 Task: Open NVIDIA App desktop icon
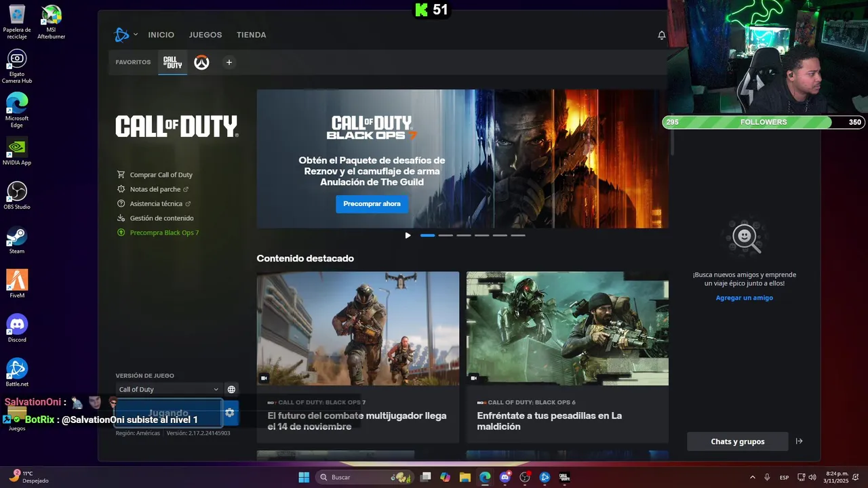17,152
